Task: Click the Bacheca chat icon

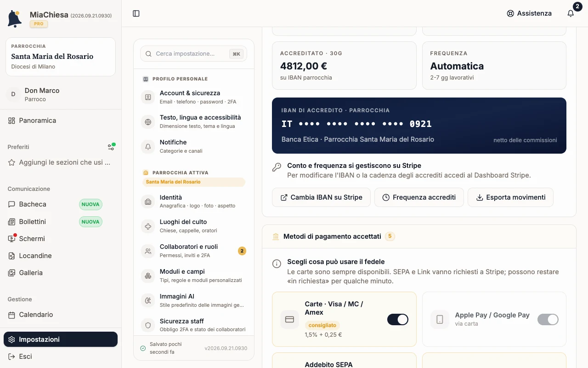Action: (11, 204)
